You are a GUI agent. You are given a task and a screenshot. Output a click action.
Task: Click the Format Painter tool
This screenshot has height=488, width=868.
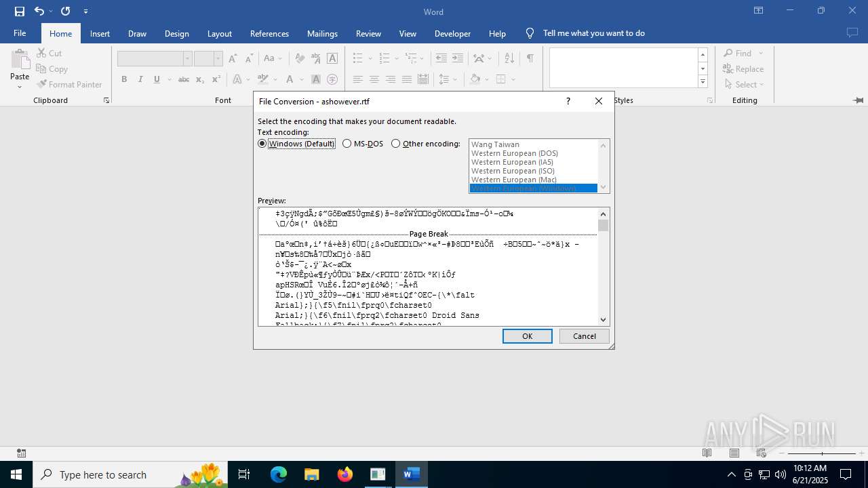[69, 85]
